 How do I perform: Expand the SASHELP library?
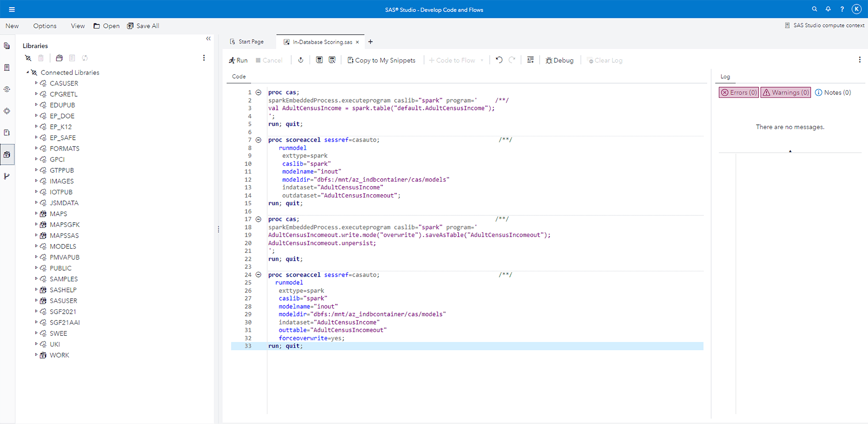(x=36, y=290)
